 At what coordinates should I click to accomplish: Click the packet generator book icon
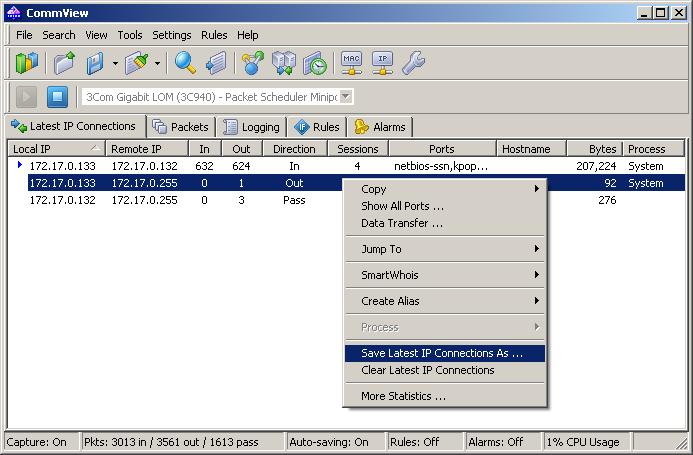(284, 63)
